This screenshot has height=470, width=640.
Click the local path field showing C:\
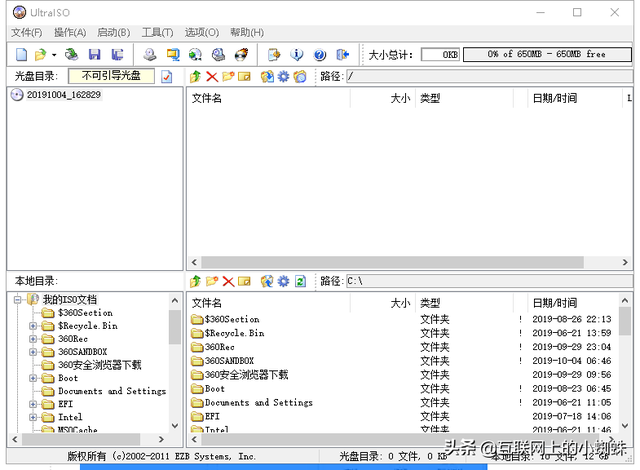point(489,281)
